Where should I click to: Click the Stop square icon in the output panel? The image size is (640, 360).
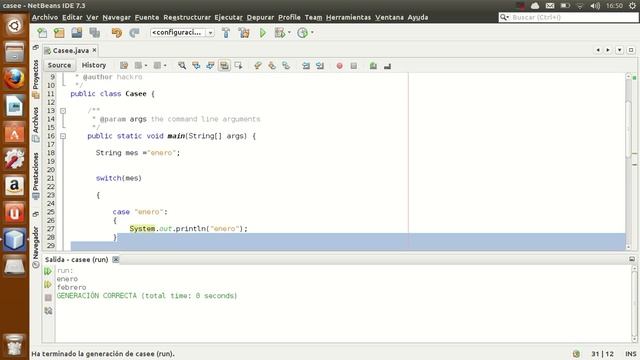[x=48, y=298]
